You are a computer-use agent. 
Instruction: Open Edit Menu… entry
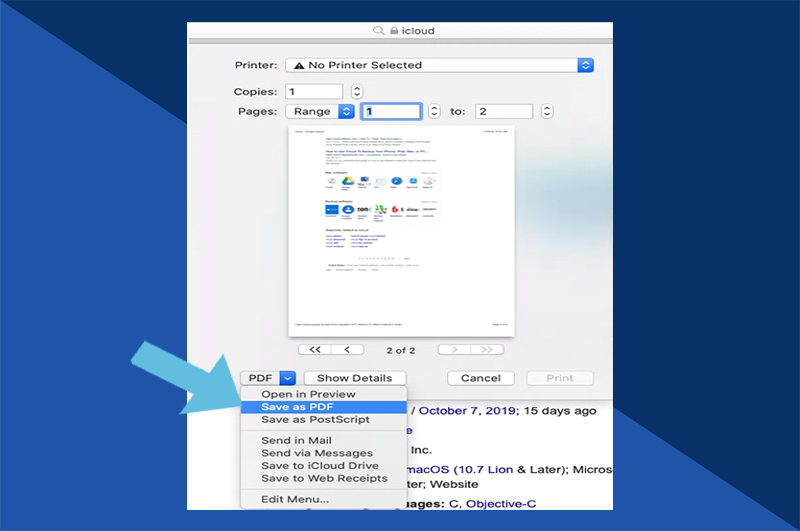[295, 499]
